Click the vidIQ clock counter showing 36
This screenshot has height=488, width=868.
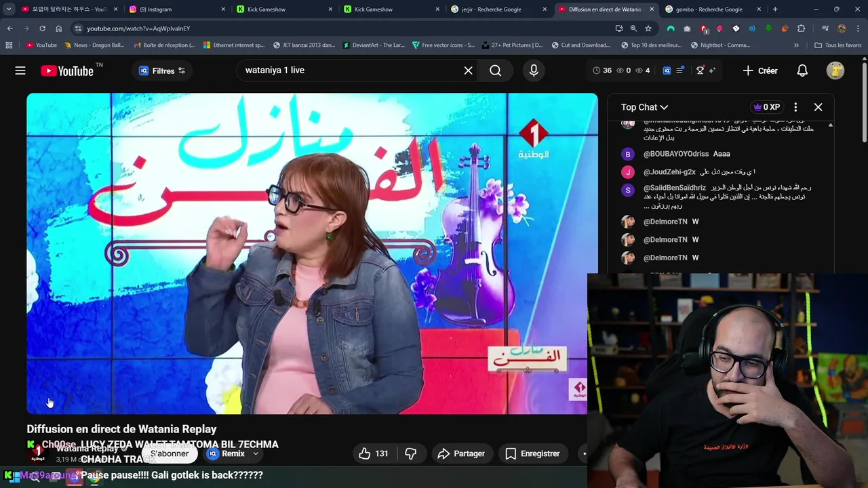[x=602, y=70]
